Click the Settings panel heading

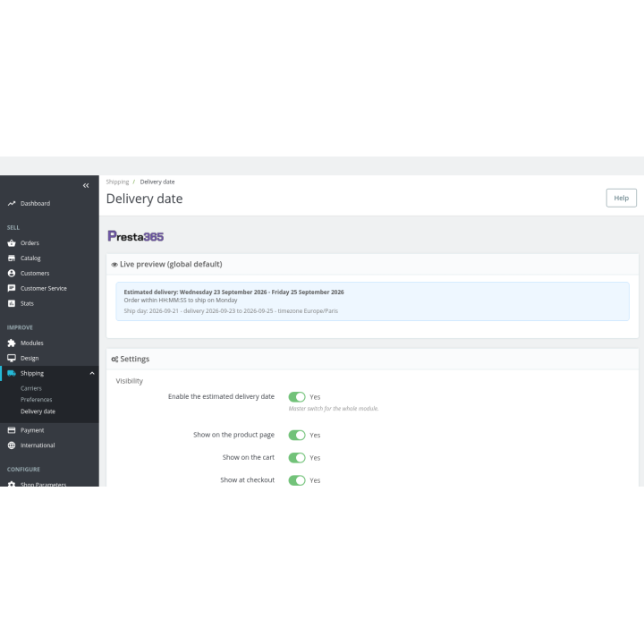tap(135, 359)
